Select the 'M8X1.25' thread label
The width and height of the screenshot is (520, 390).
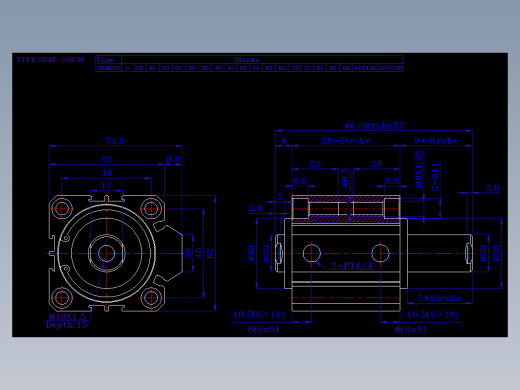(x=419, y=169)
